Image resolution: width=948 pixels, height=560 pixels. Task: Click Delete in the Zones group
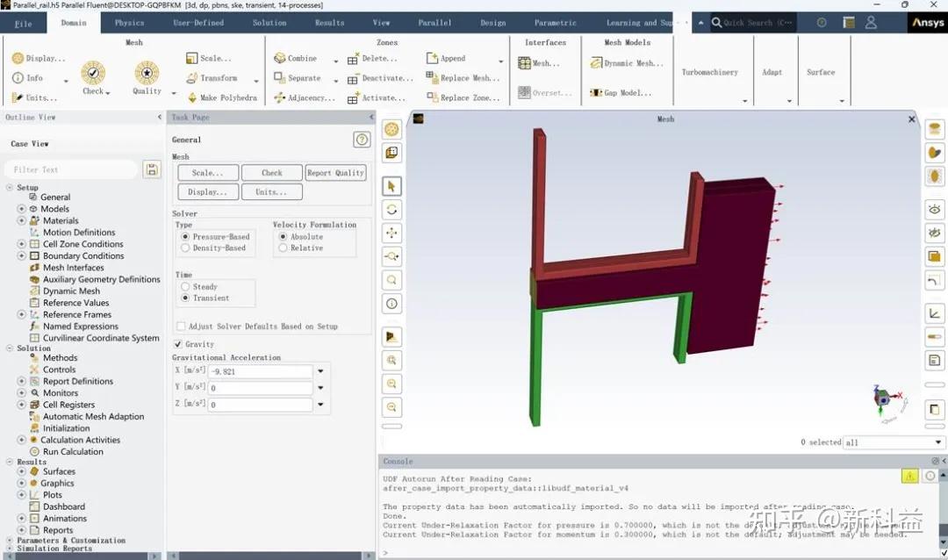coord(372,59)
